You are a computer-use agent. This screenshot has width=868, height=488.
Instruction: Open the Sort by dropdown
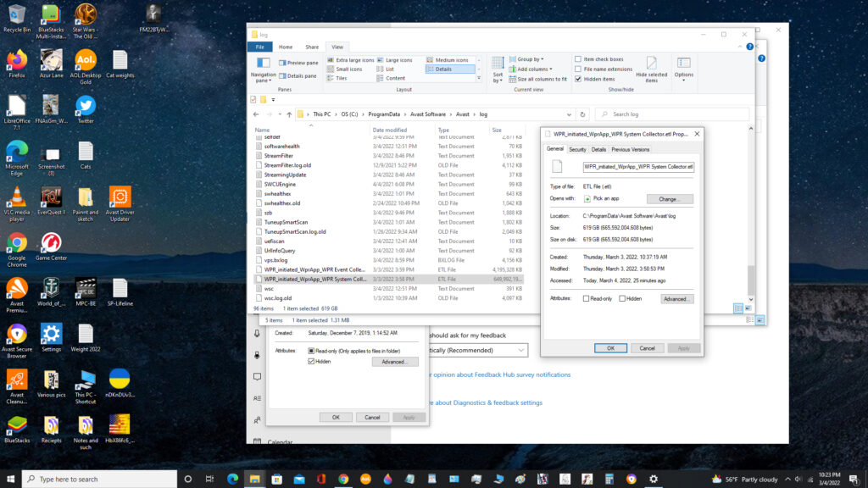point(496,69)
